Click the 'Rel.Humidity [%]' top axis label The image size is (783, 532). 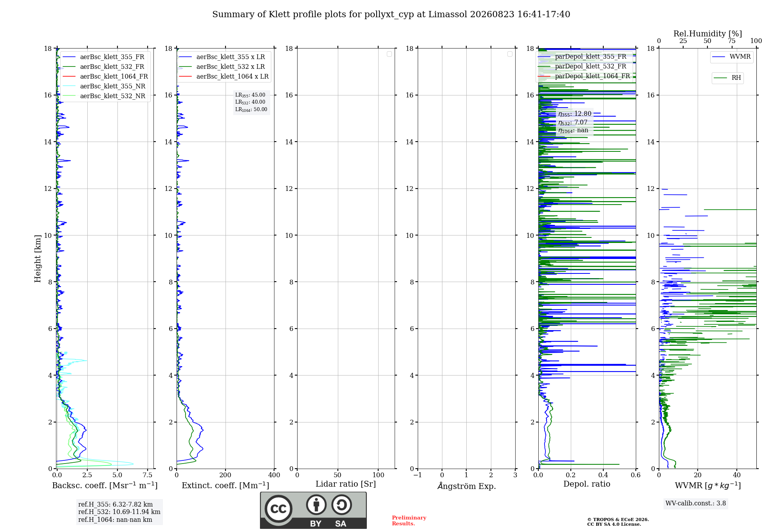[x=707, y=34]
